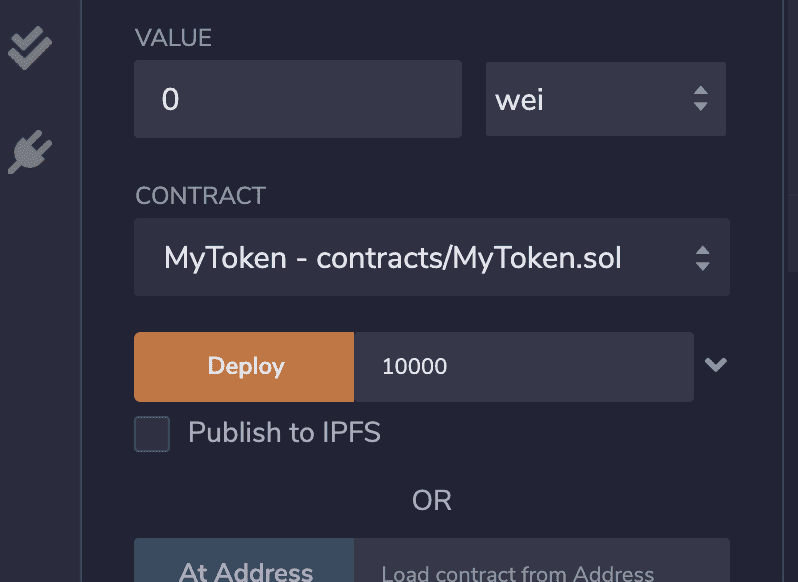Click the OR separator text
This screenshot has height=582, width=798.
pyautogui.click(x=431, y=500)
